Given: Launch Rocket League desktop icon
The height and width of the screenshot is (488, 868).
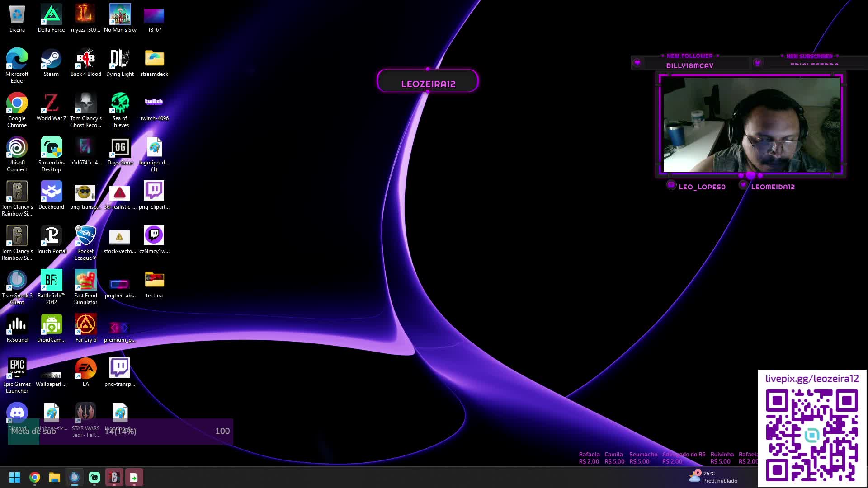Looking at the screenshot, I should 85,243.
